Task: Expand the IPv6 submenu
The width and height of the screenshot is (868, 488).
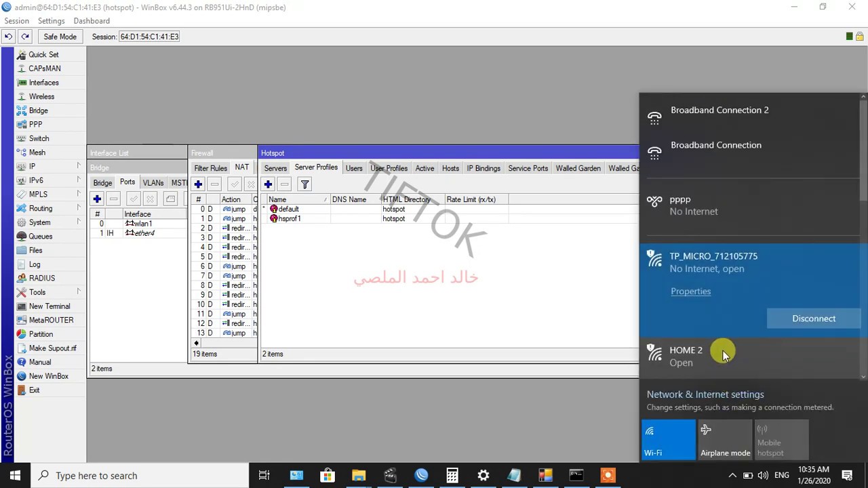Action: (x=47, y=180)
